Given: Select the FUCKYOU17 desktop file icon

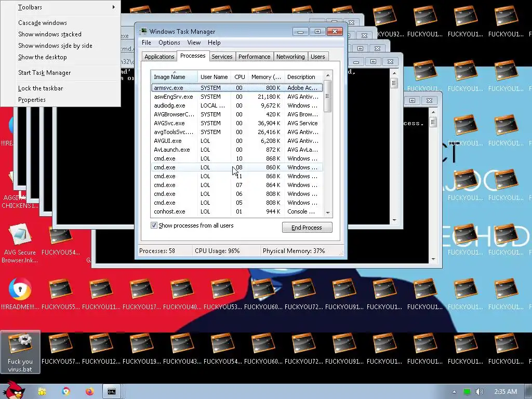Looking at the screenshot, I should [x=142, y=294].
